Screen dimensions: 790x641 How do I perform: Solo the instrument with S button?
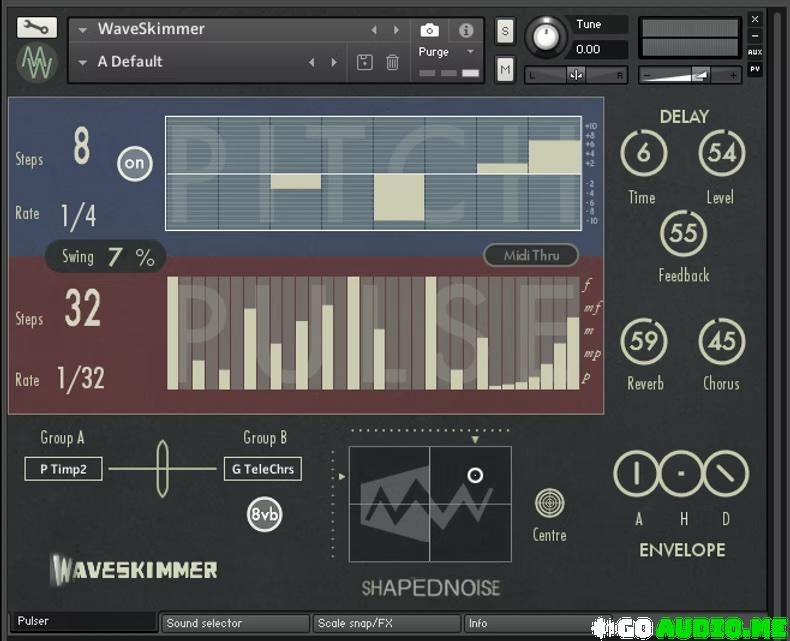pos(505,31)
